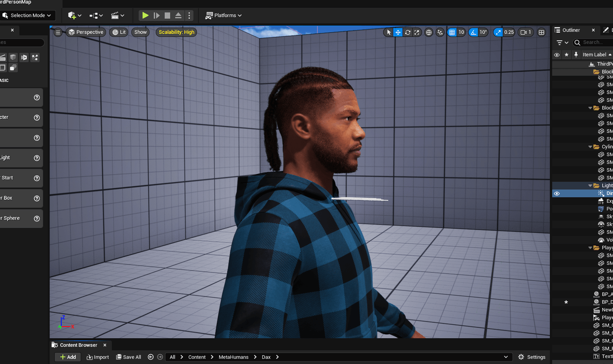The image size is (613, 364).
Task: Click the MetaHumans breadcrumb
Action: click(234, 357)
